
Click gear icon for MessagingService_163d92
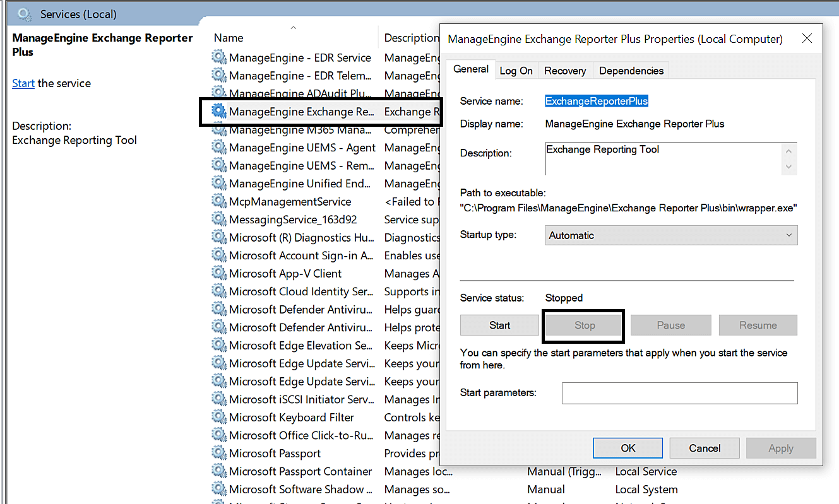point(219,220)
